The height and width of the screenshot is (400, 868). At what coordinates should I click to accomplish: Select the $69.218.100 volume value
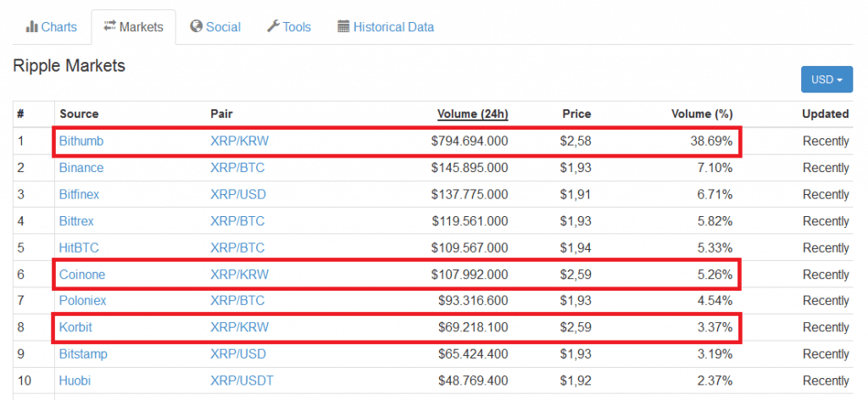tap(473, 327)
